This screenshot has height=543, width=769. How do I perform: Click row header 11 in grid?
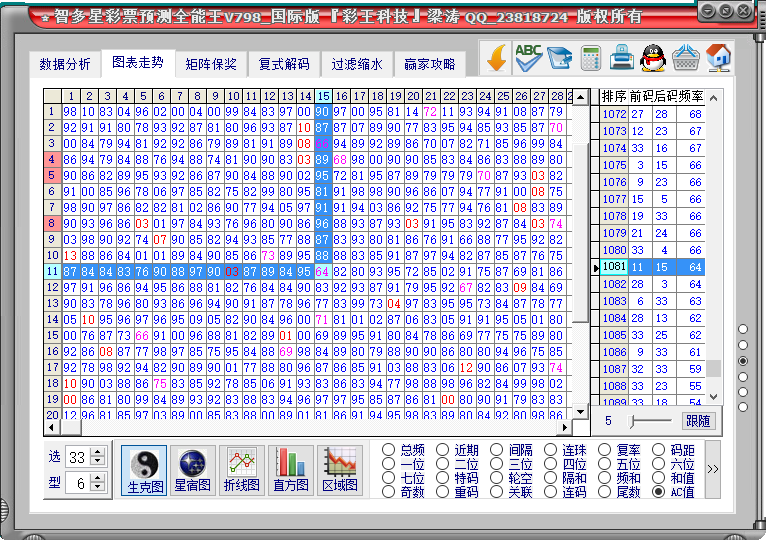coord(52,271)
